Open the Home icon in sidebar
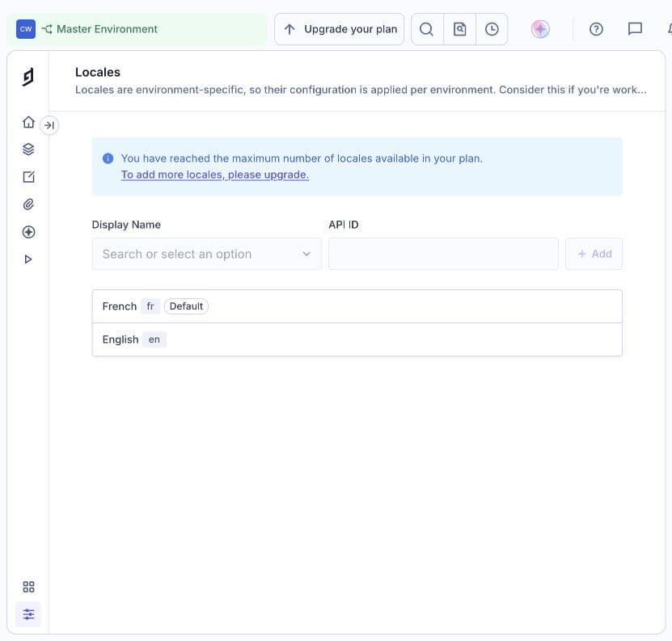The height and width of the screenshot is (641, 672). 28,123
